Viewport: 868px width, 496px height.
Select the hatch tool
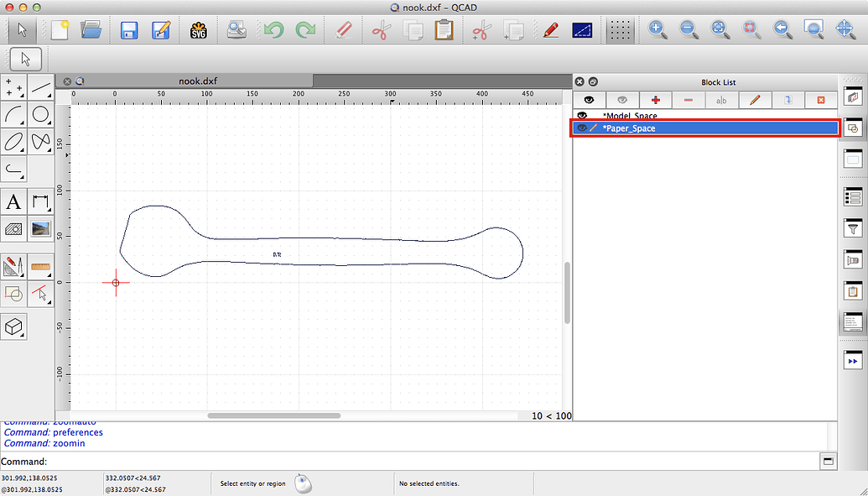point(14,228)
